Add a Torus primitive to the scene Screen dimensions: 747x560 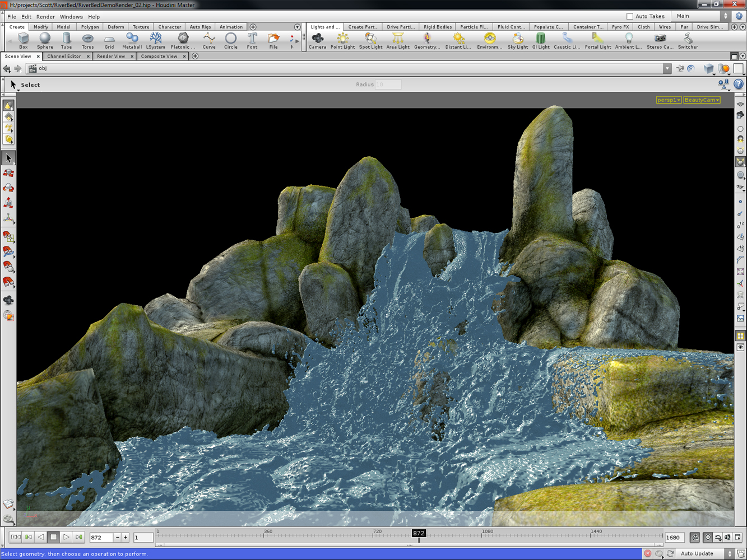tap(88, 39)
